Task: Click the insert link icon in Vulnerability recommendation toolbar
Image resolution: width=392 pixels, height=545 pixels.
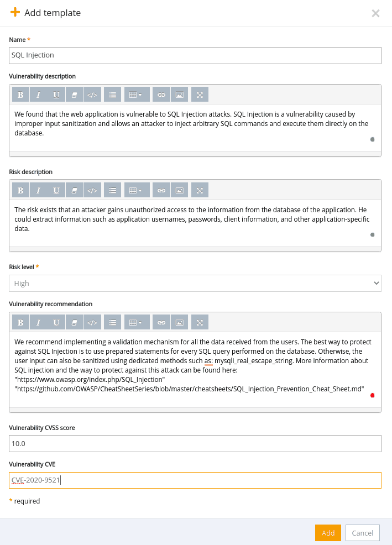Action: 161,322
